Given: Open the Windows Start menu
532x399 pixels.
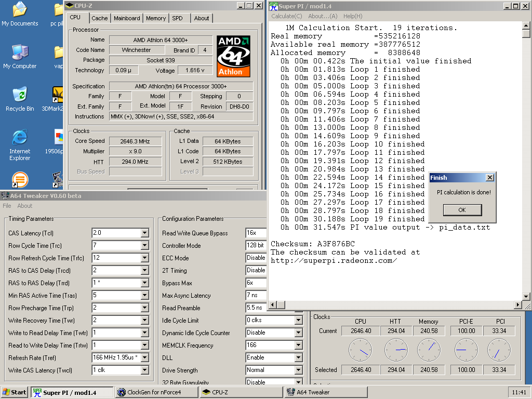Looking at the screenshot, I should 14,392.
